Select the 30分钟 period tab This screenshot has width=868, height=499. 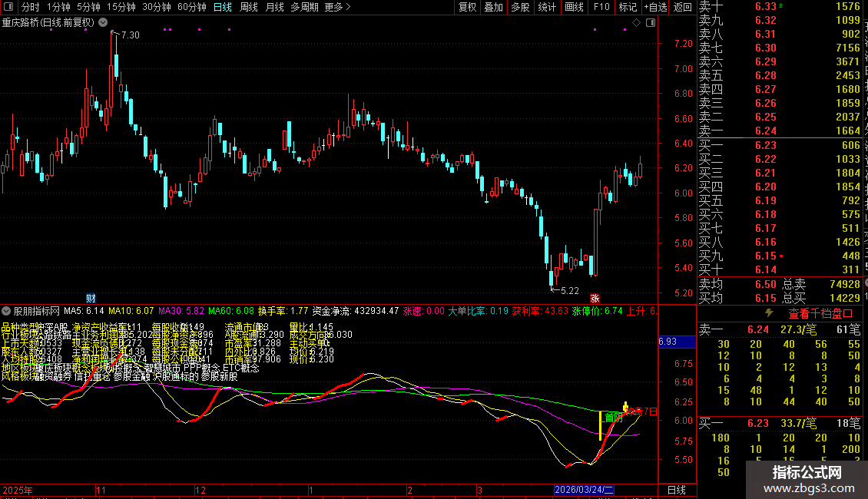(x=156, y=7)
